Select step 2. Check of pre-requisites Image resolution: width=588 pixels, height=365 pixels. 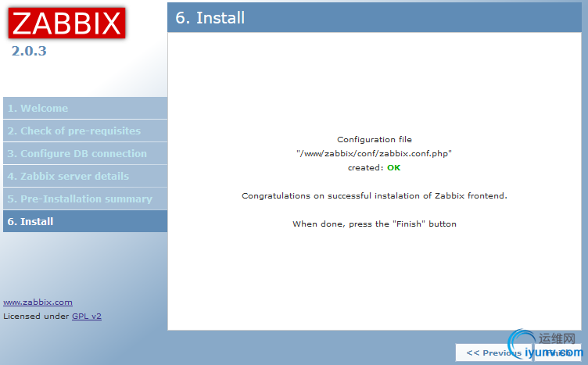[x=85, y=131]
